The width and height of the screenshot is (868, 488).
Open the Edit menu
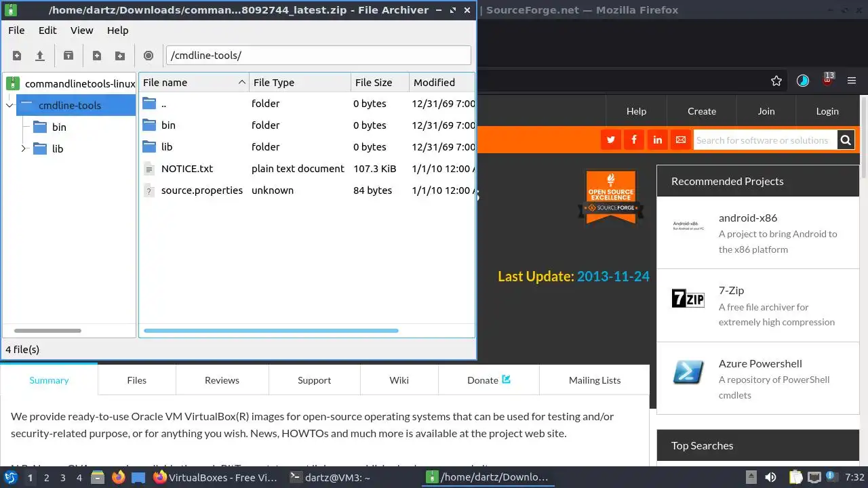pyautogui.click(x=47, y=30)
